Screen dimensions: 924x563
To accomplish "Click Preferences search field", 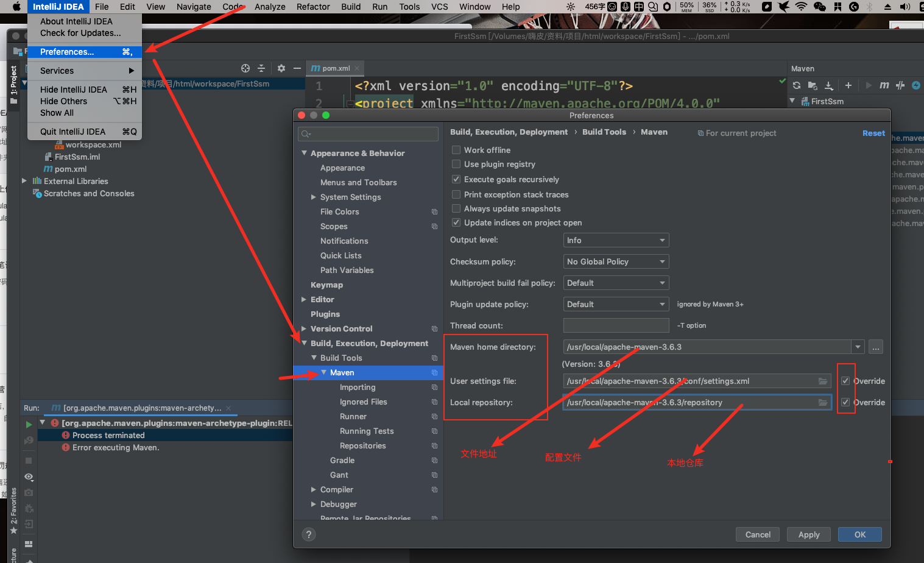I will click(x=368, y=134).
